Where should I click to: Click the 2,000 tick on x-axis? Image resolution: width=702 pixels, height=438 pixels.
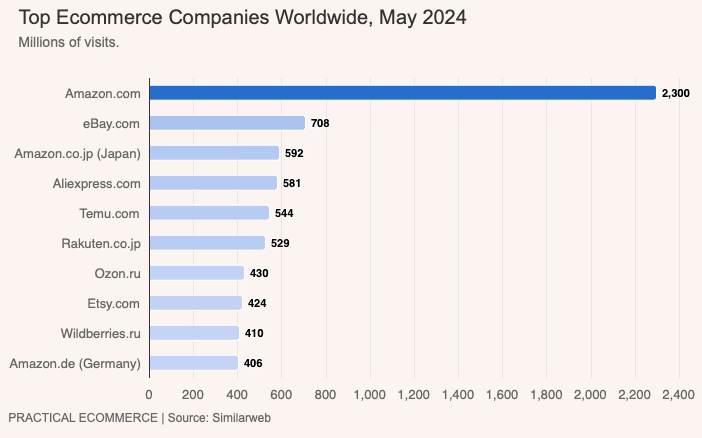point(591,395)
